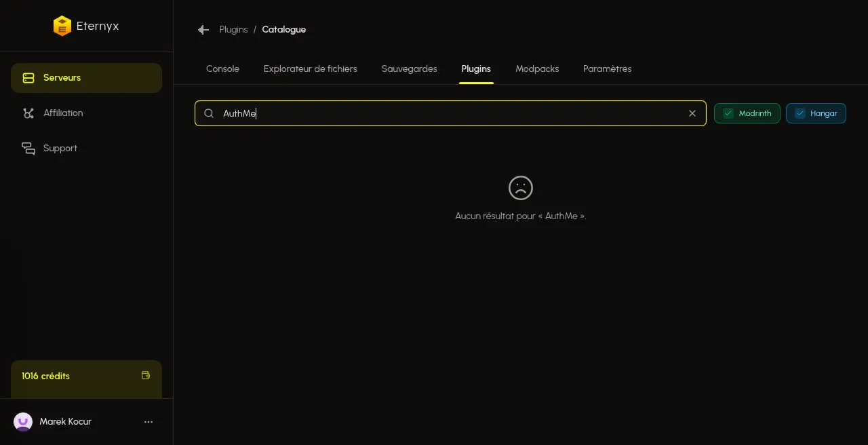Click the 'Aucun résultat pour « AuthMe »' message

click(521, 216)
